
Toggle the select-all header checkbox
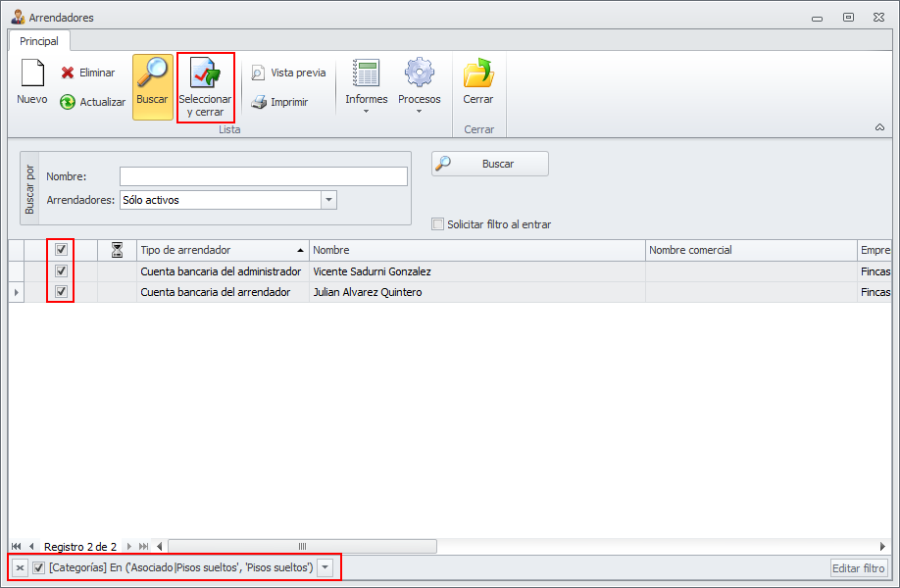click(62, 250)
